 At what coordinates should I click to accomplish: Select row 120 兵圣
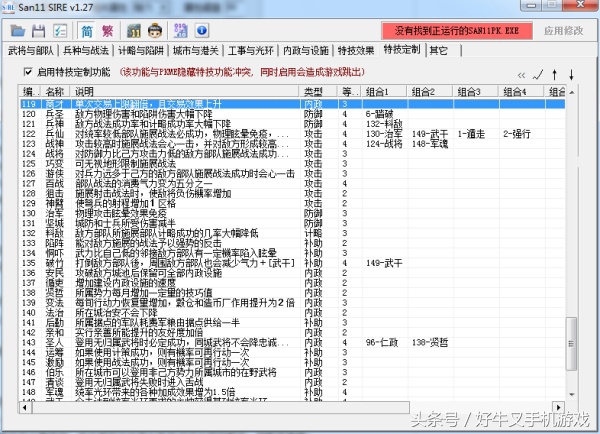click(292, 114)
